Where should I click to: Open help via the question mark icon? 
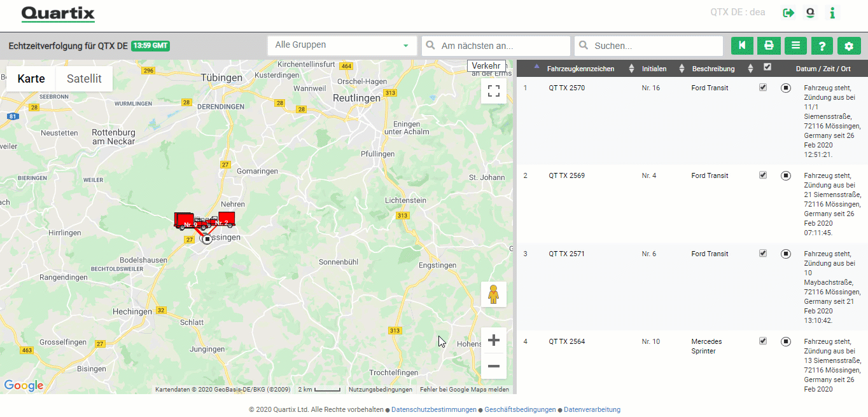pyautogui.click(x=821, y=45)
